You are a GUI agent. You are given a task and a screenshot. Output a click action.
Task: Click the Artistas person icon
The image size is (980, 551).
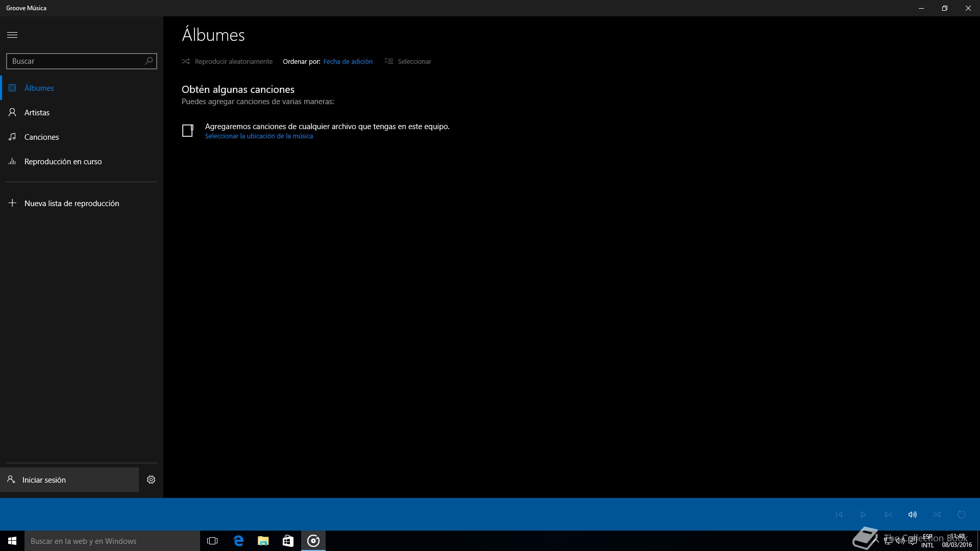pos(12,112)
